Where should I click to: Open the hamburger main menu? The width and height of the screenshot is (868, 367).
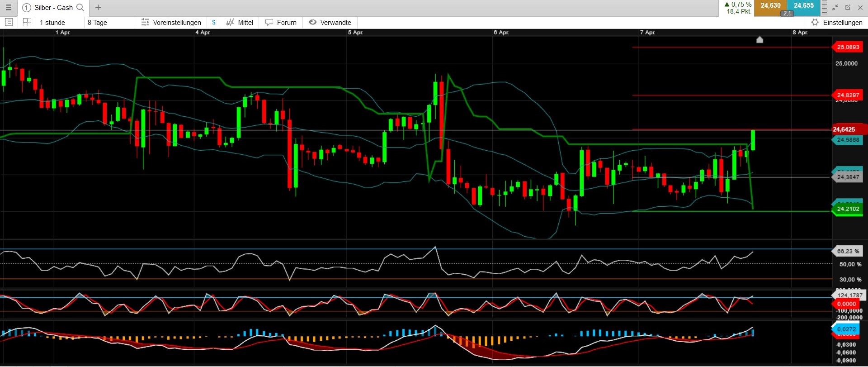(x=8, y=8)
